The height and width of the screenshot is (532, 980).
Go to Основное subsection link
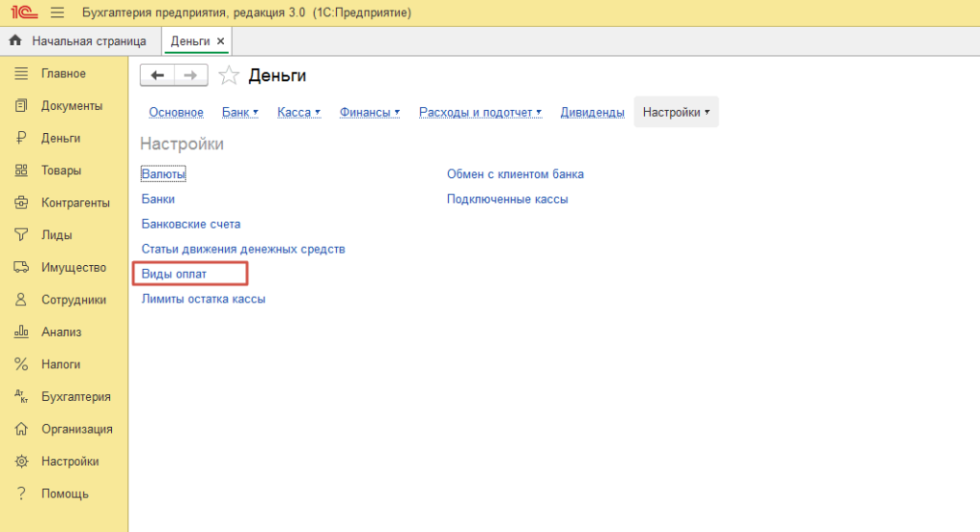(x=176, y=113)
